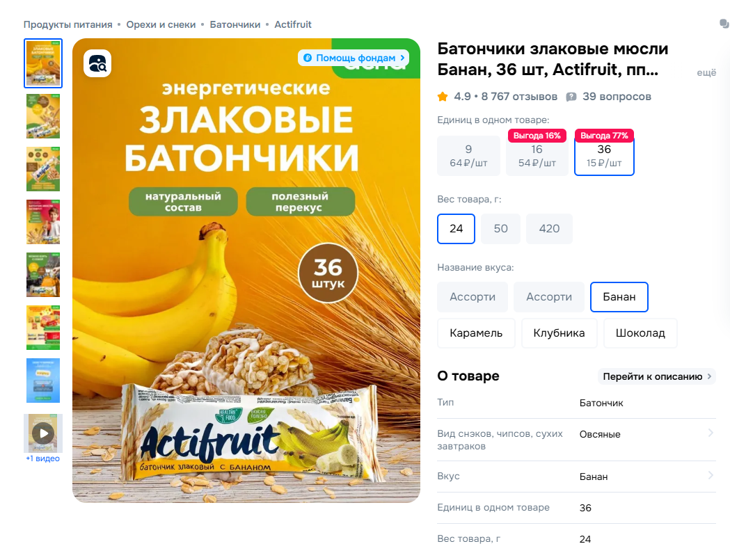
Task: Click the questions speech bubble icon
Action: (x=571, y=97)
